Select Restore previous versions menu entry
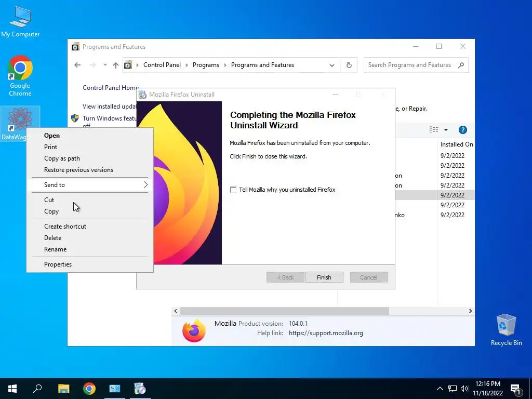Screen dimensions: 532x399 tap(90, 170)
